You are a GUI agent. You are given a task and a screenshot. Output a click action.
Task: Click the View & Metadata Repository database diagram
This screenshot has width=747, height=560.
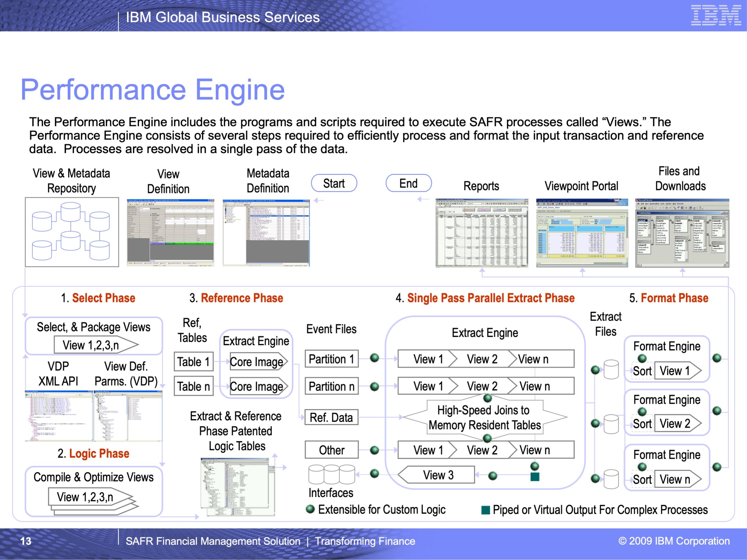(x=72, y=232)
